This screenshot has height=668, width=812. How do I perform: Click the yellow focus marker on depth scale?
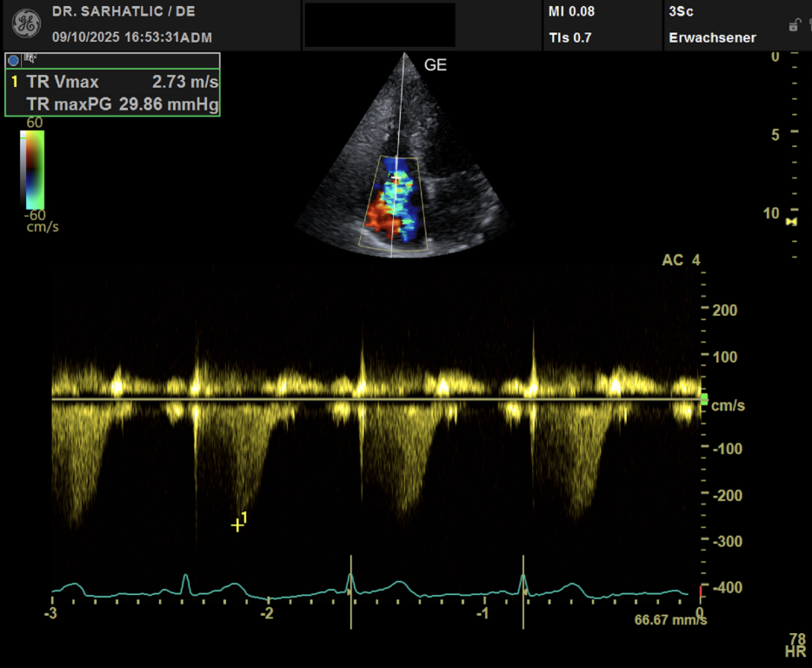tap(791, 222)
